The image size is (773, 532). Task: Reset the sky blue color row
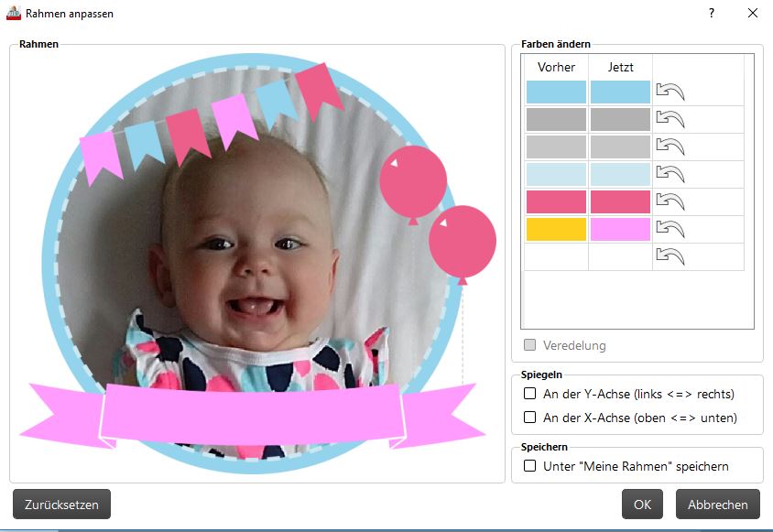[670, 92]
